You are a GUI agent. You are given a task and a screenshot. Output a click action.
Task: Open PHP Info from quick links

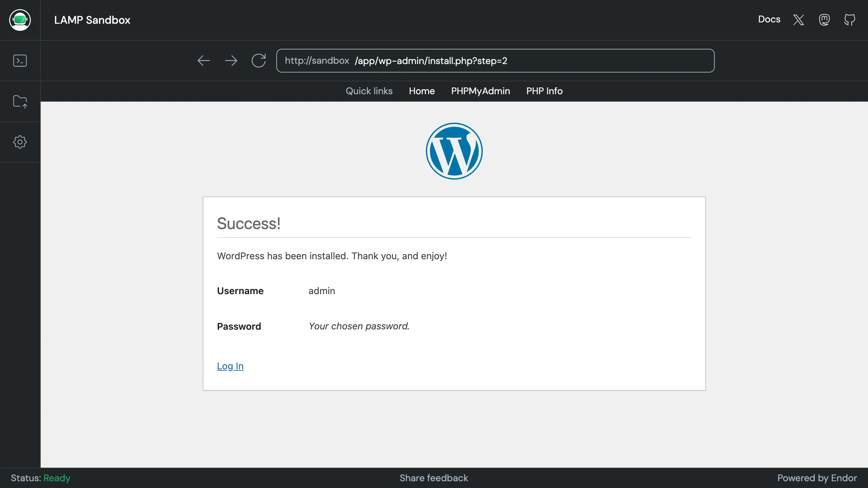(x=544, y=91)
